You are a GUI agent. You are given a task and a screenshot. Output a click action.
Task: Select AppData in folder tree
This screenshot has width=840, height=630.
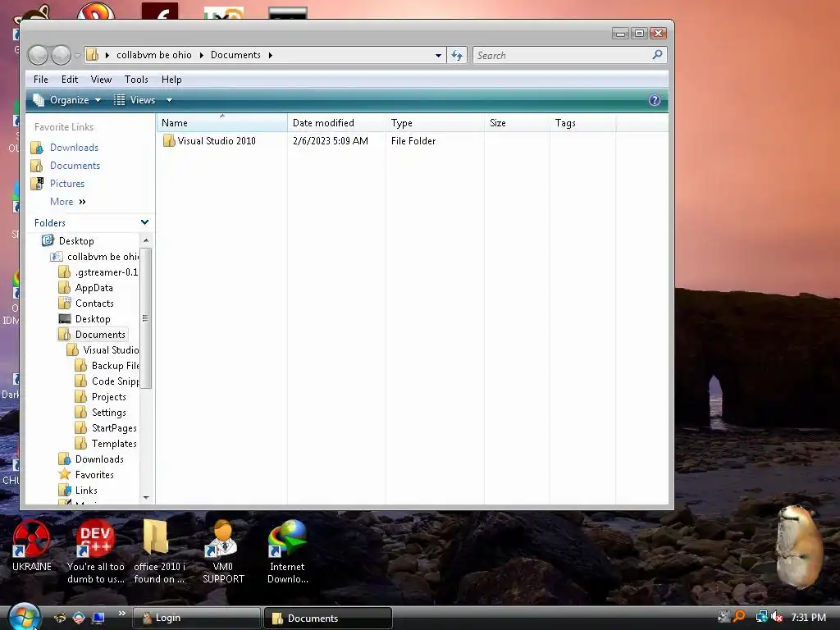tap(94, 288)
